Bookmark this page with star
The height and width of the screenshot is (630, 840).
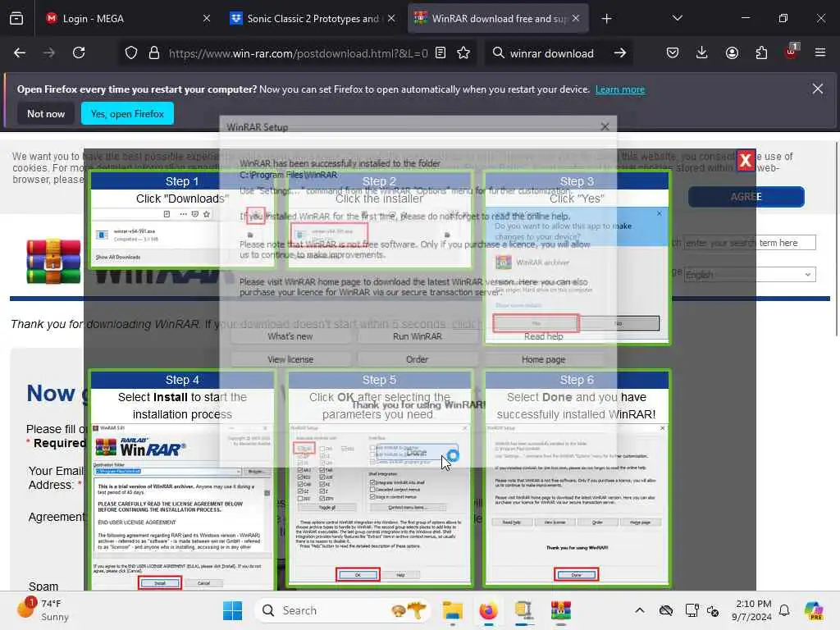(x=463, y=53)
